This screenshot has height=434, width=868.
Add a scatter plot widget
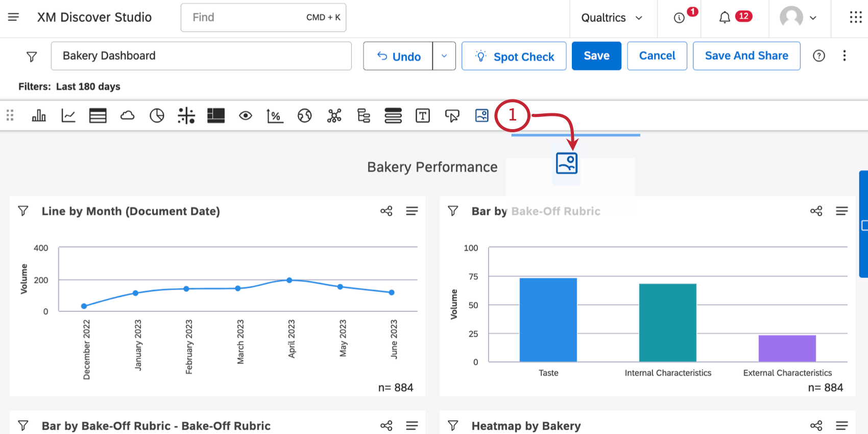[186, 116]
